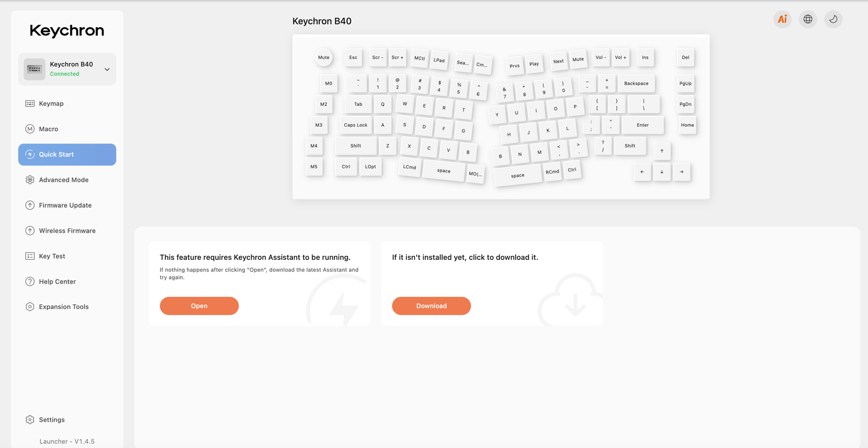
Task: Visit the Help Center
Action: pos(67,282)
